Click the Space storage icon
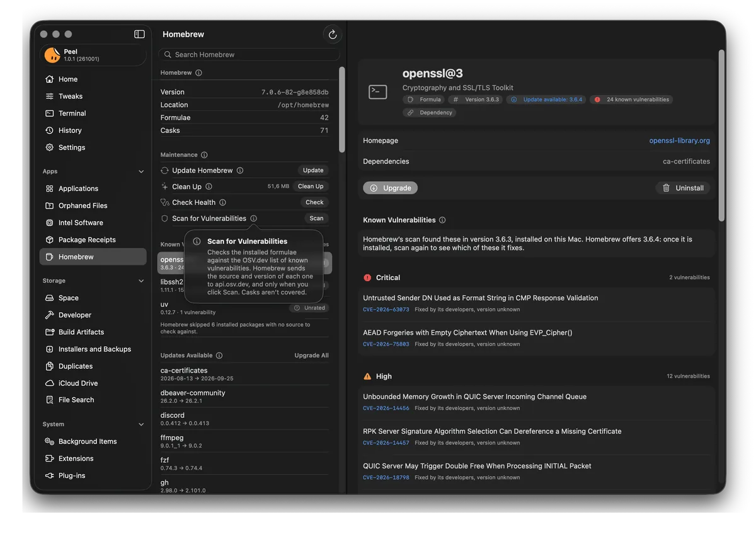 pyautogui.click(x=50, y=298)
